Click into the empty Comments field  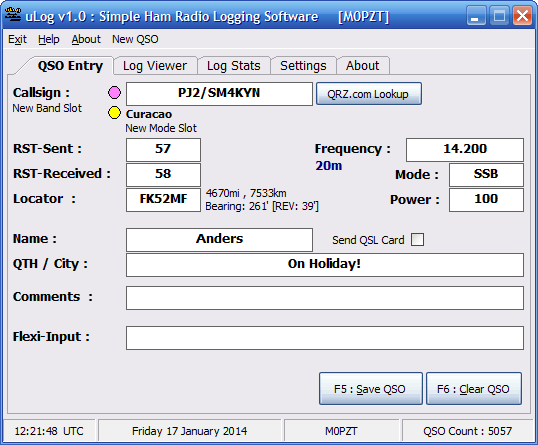(x=325, y=298)
